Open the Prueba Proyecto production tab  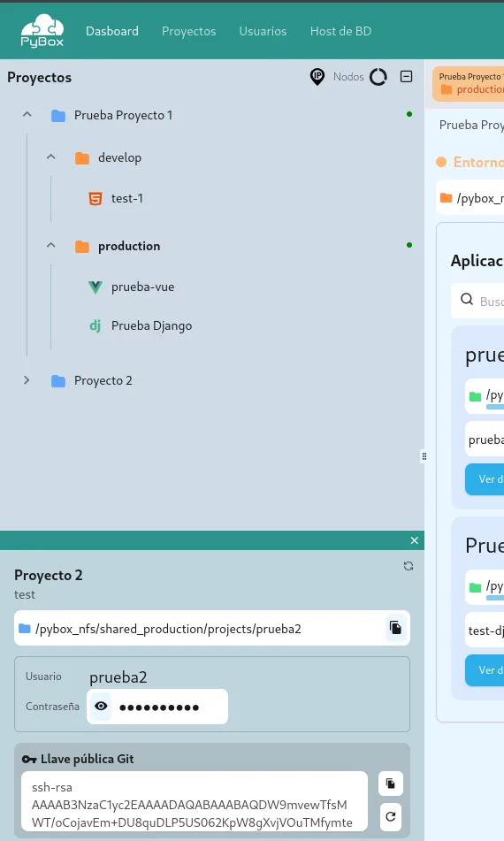click(x=468, y=83)
